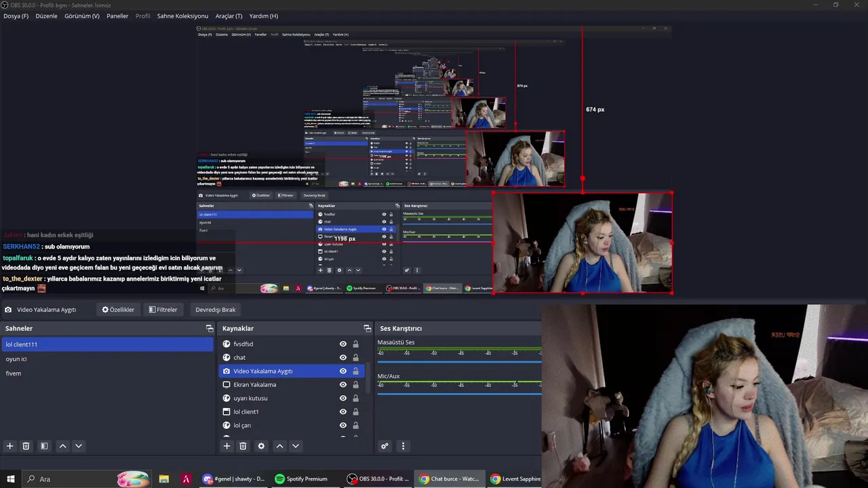
Task: Move the scene down with the Sahneler down arrow
Action: tap(79, 446)
